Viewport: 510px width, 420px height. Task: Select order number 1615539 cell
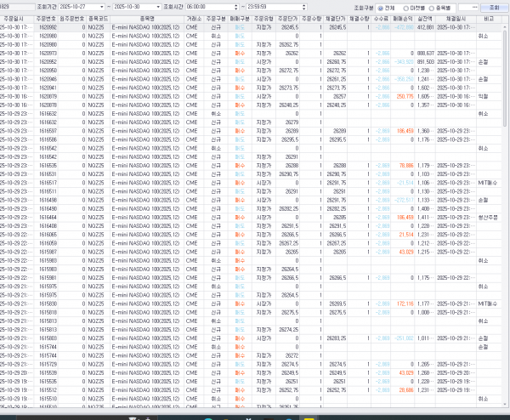click(46, 373)
